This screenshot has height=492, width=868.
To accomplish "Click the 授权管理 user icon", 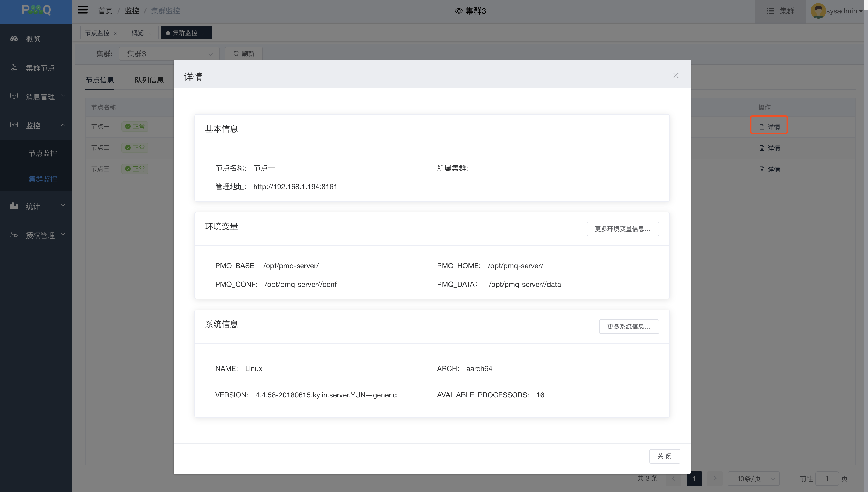I will pyautogui.click(x=14, y=235).
